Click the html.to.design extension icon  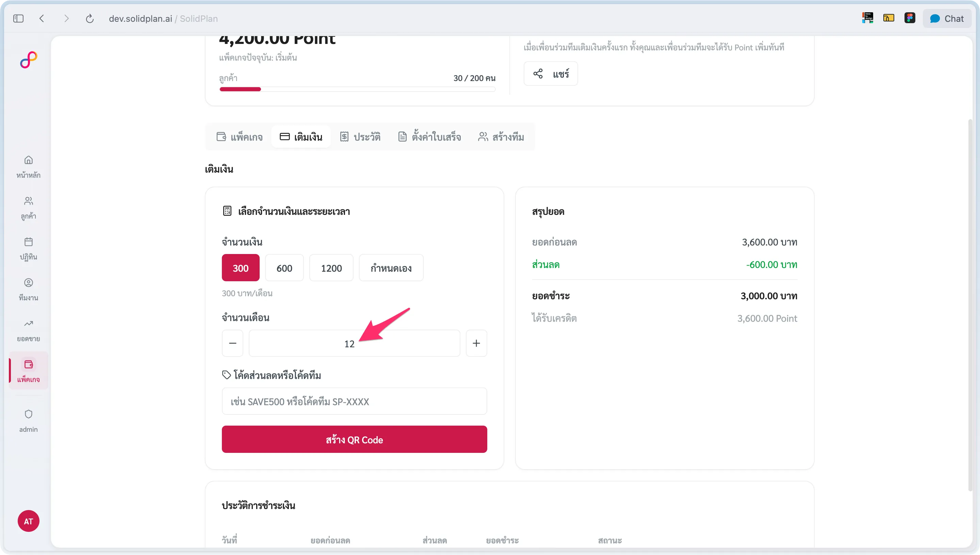(x=868, y=18)
